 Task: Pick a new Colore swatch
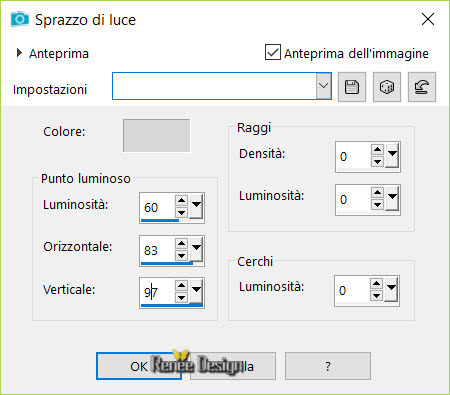(156, 136)
